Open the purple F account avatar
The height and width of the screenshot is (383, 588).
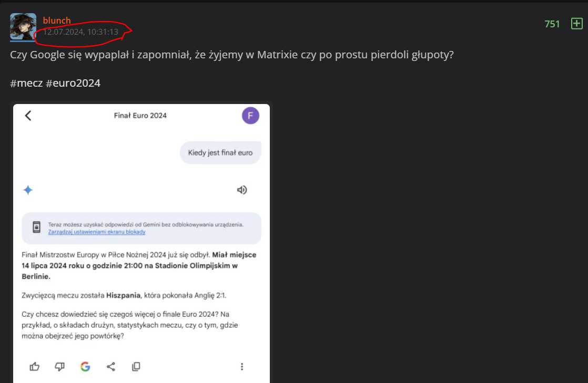point(250,116)
